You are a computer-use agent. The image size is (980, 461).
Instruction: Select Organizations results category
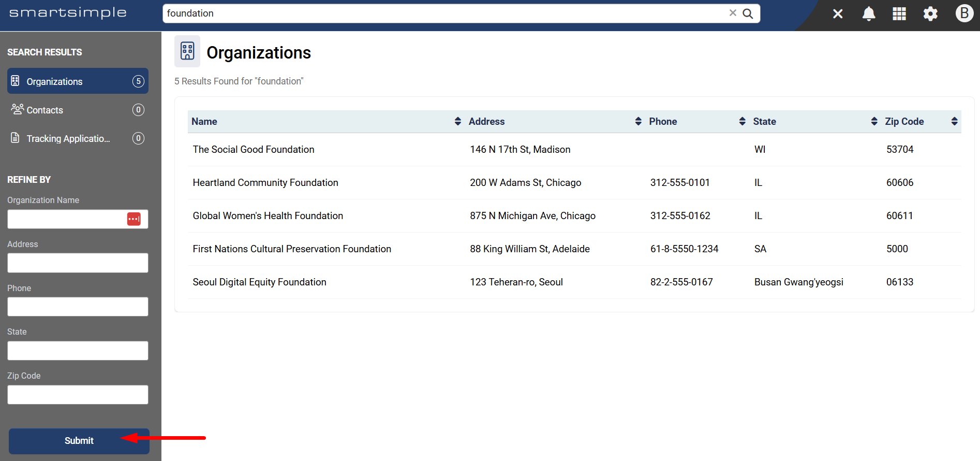point(78,81)
